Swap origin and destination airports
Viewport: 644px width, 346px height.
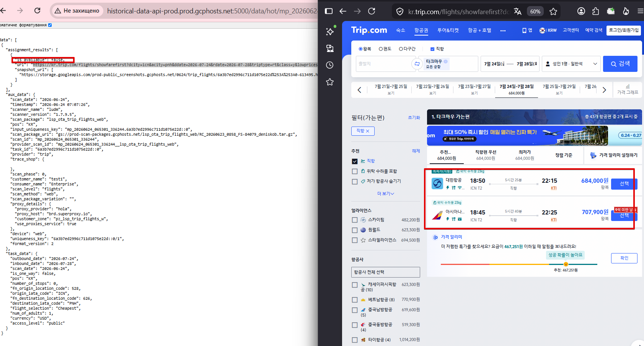pos(417,64)
